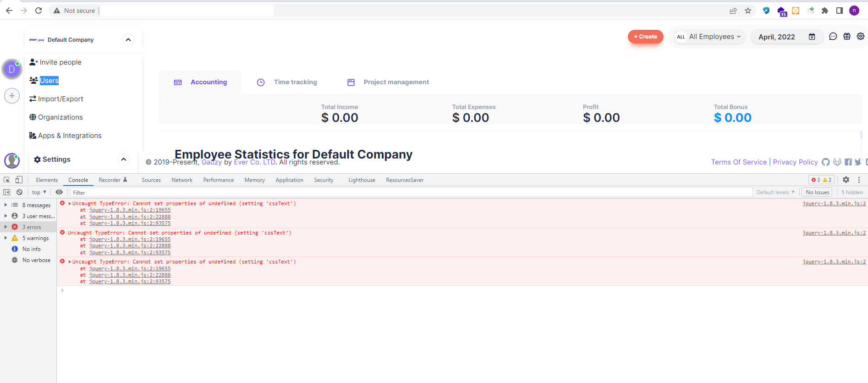Clear the console with the ban icon

(x=19, y=192)
